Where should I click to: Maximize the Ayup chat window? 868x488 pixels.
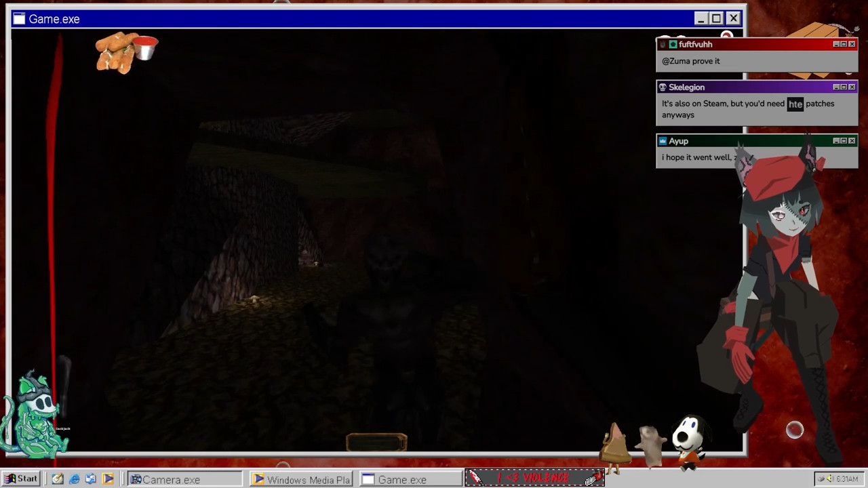[844, 140]
